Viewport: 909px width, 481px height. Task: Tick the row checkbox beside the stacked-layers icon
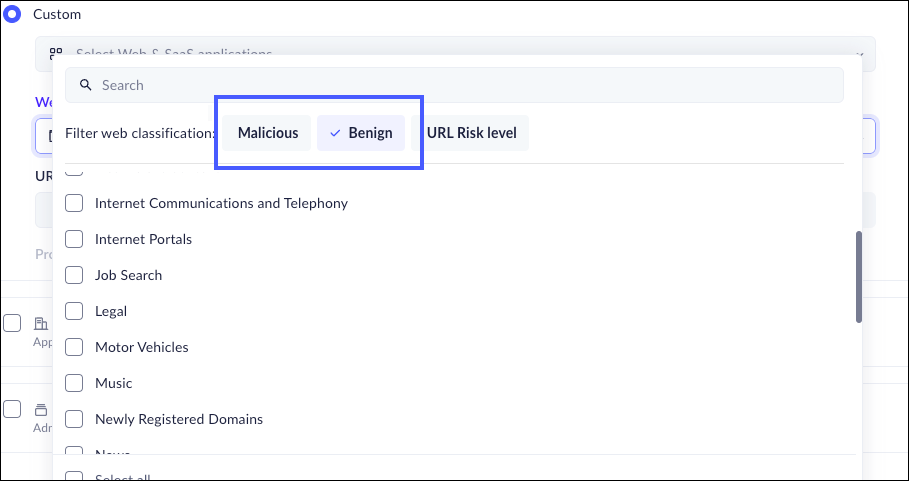(x=12, y=409)
